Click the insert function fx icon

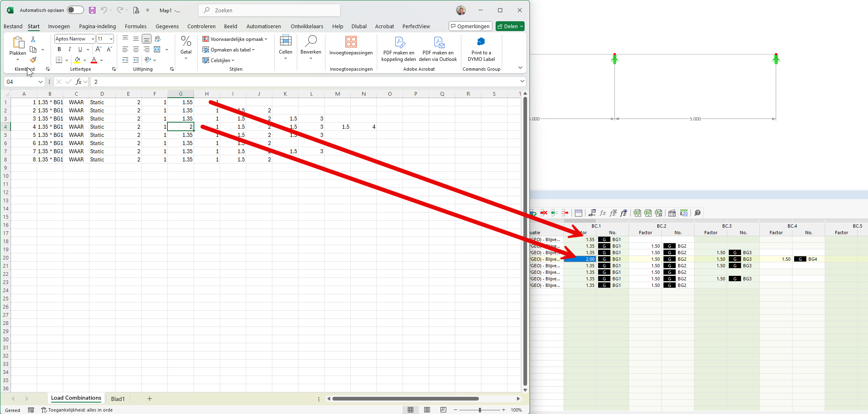78,82
